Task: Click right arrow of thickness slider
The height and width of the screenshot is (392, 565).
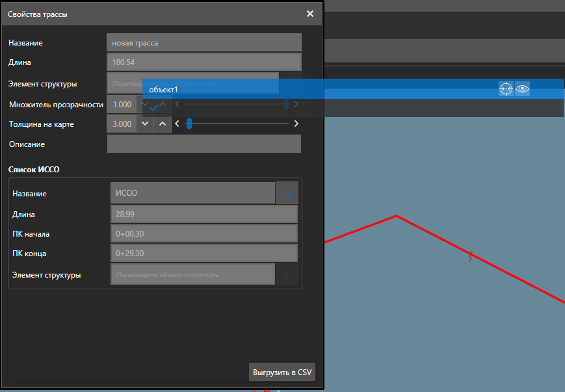Action: [x=296, y=124]
